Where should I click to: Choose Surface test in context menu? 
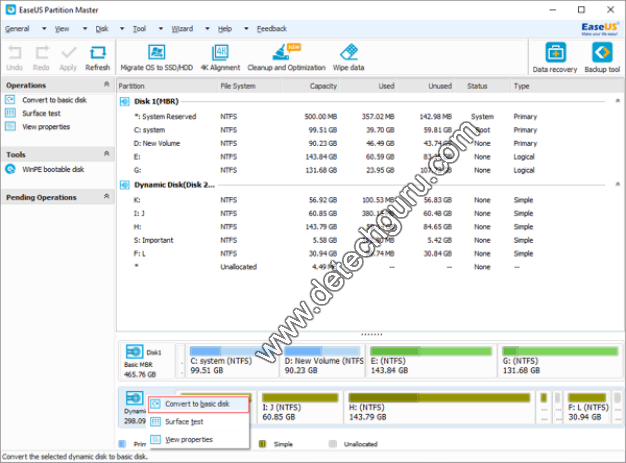click(198, 422)
